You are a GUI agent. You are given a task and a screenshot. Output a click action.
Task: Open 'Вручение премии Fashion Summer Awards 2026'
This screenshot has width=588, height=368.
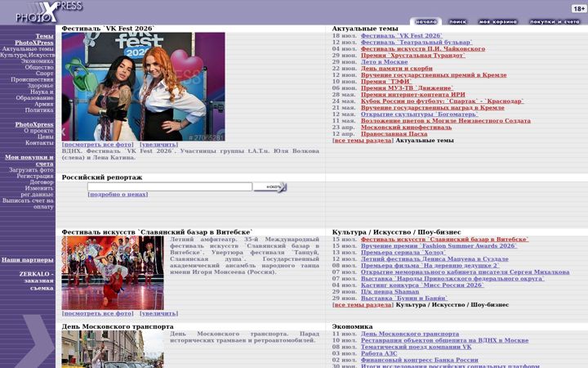(439, 246)
